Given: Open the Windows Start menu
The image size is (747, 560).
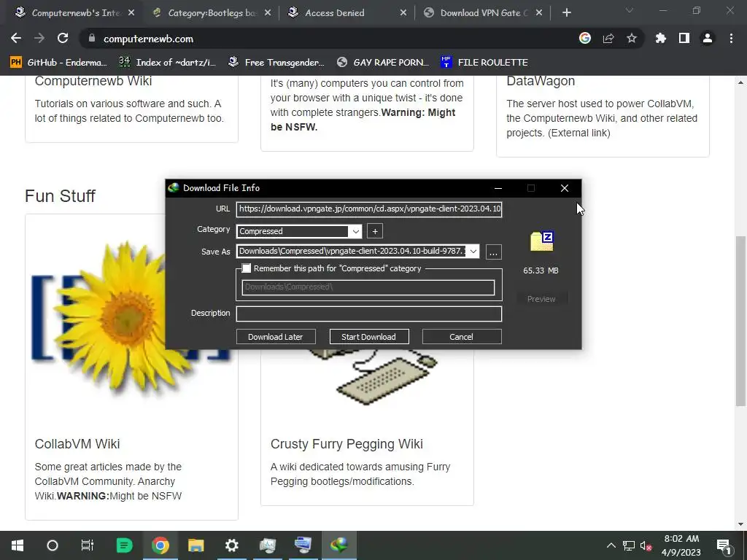Looking at the screenshot, I should [18, 545].
